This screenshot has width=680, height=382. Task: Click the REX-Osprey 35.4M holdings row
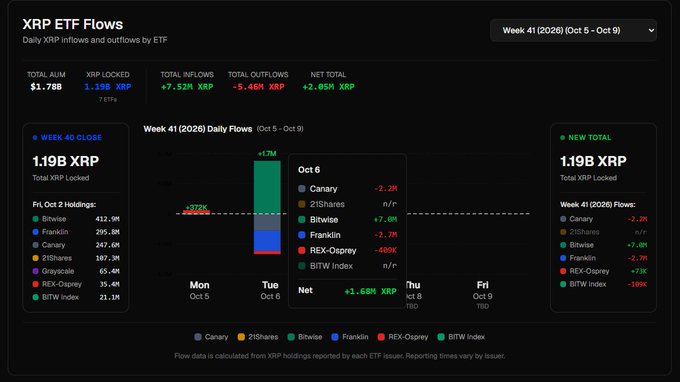[x=76, y=284]
